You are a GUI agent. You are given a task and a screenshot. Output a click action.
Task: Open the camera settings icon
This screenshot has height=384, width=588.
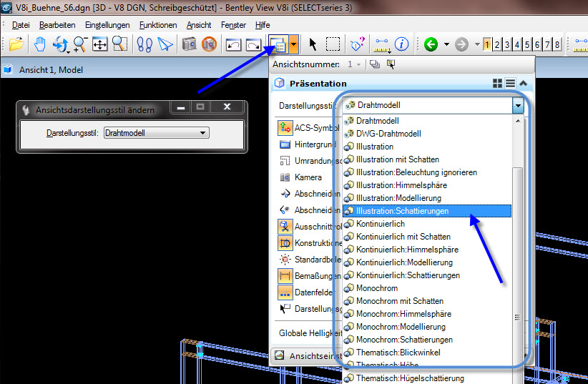click(x=189, y=44)
